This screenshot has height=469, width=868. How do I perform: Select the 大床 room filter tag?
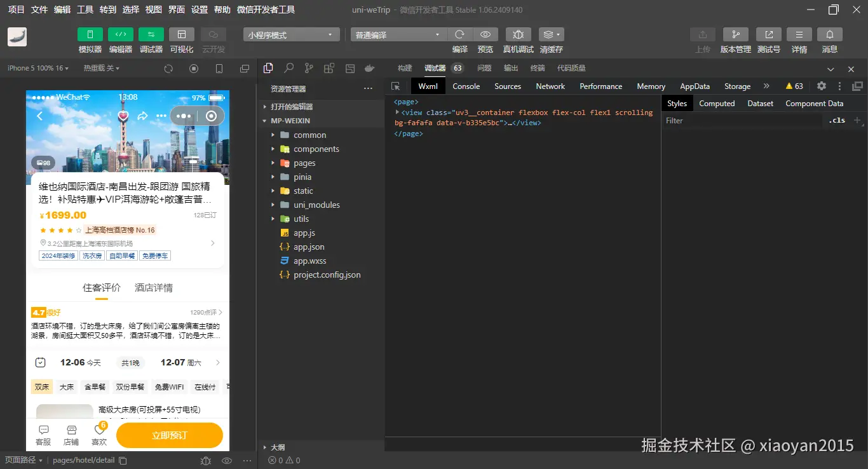point(67,386)
